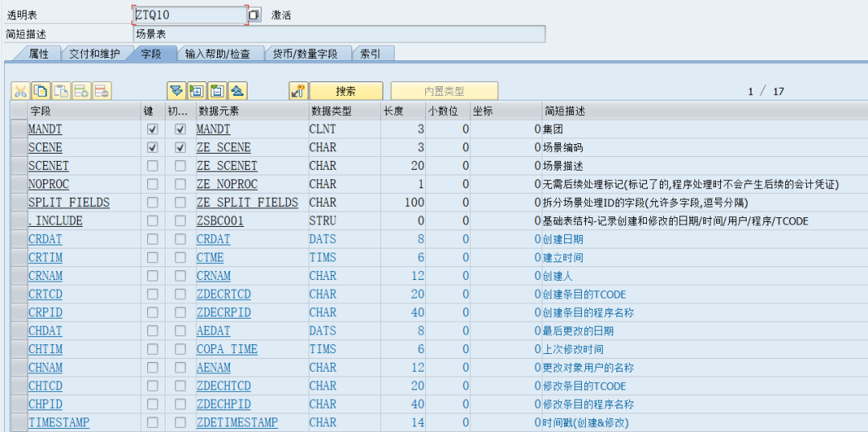Open the AENAM data element link
Screen dimensions: 868x432
pyautogui.click(x=213, y=368)
